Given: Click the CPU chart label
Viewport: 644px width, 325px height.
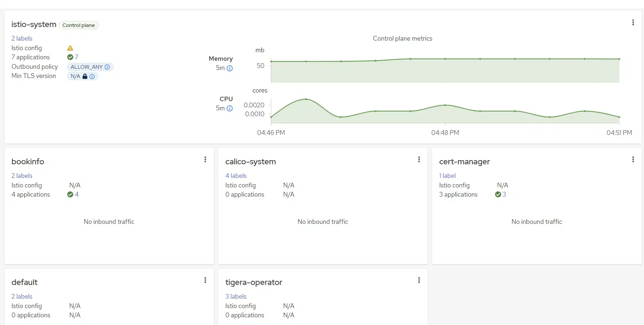Looking at the screenshot, I should pos(226,99).
